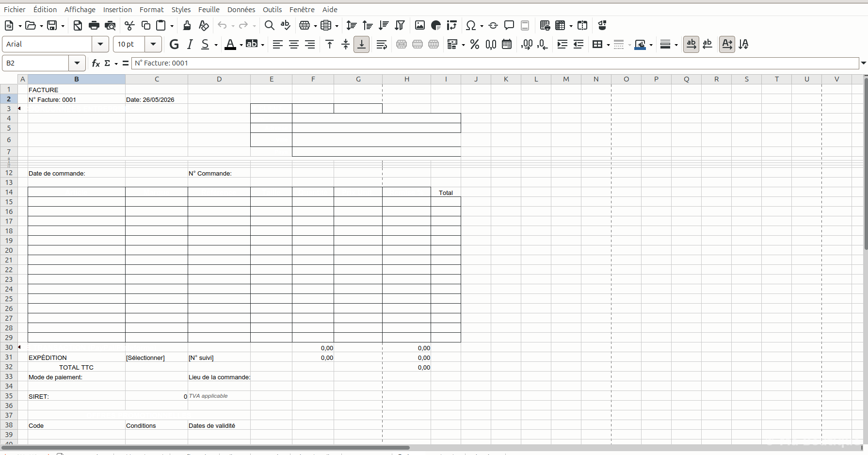
Task: Format as percent icon
Action: pos(475,45)
